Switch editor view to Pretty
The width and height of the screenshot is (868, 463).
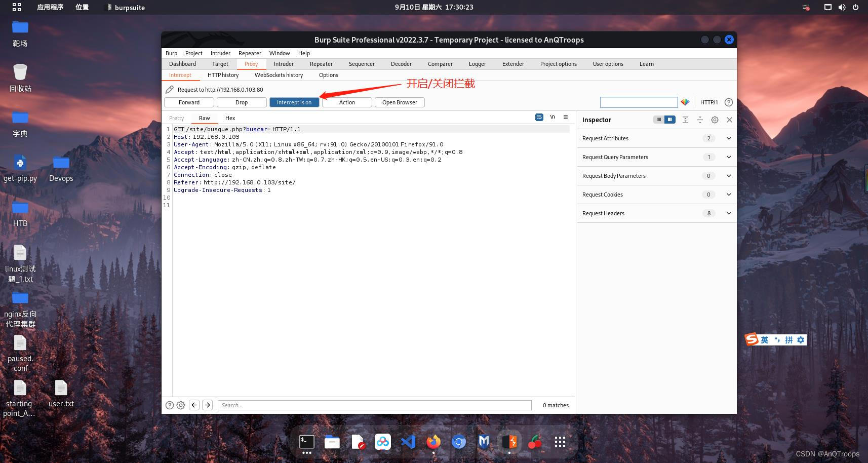(176, 118)
